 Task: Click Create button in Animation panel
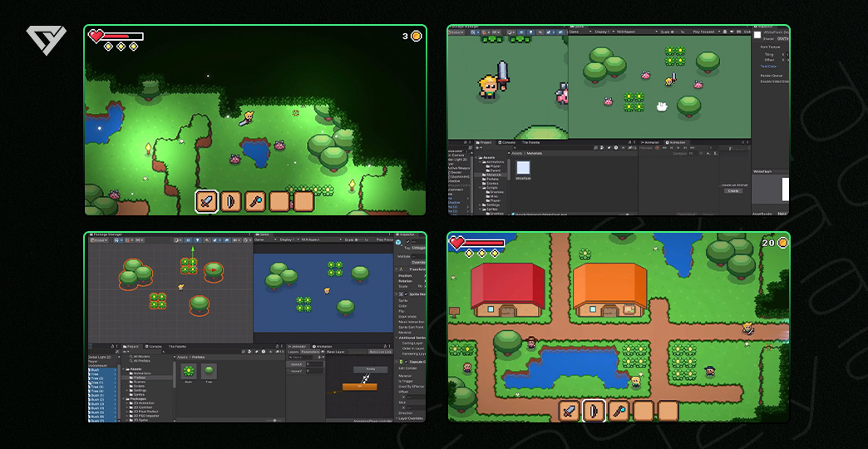point(733,190)
